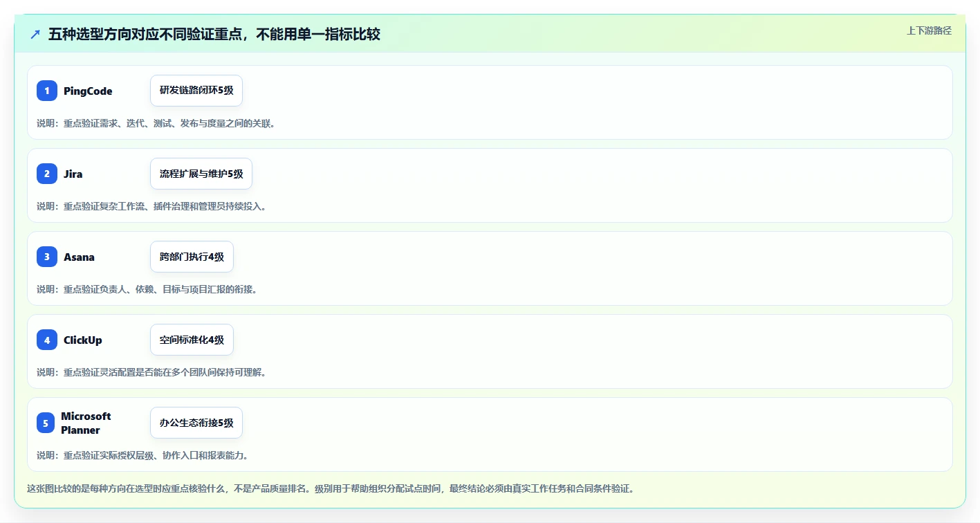Click Asana description about 负责人、依赖
This screenshot has height=523, width=980.
click(x=147, y=289)
